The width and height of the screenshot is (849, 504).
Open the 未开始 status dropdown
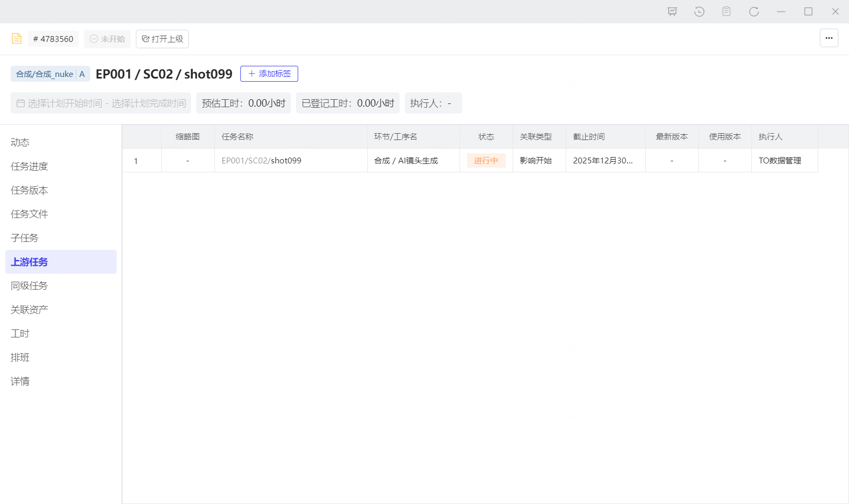point(107,39)
